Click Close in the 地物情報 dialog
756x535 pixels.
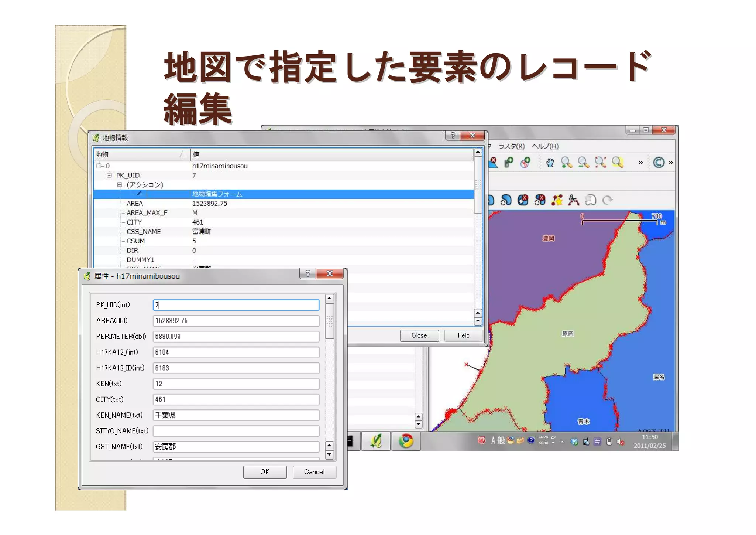click(x=419, y=335)
